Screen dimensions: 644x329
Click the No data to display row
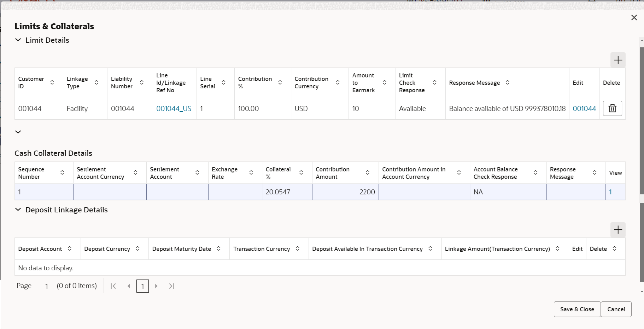tap(320, 268)
